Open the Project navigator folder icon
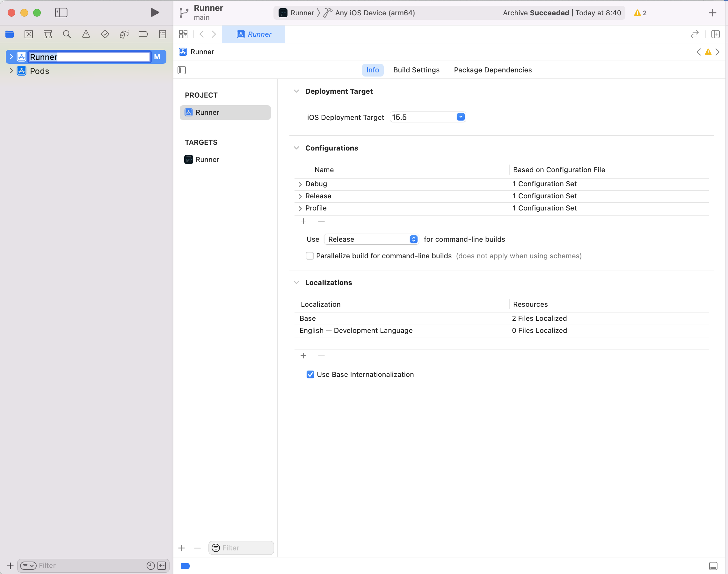Screen dimensions: 728x574 tap(10, 34)
